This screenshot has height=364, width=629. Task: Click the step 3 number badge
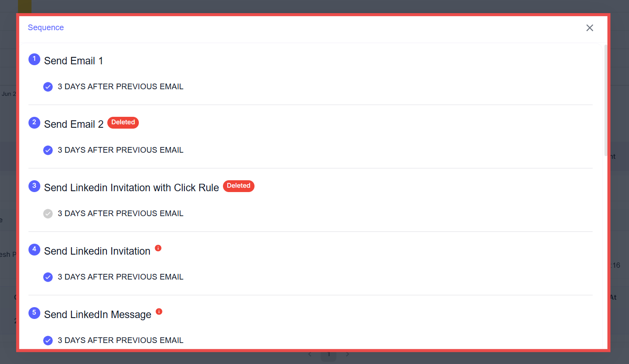click(x=34, y=186)
